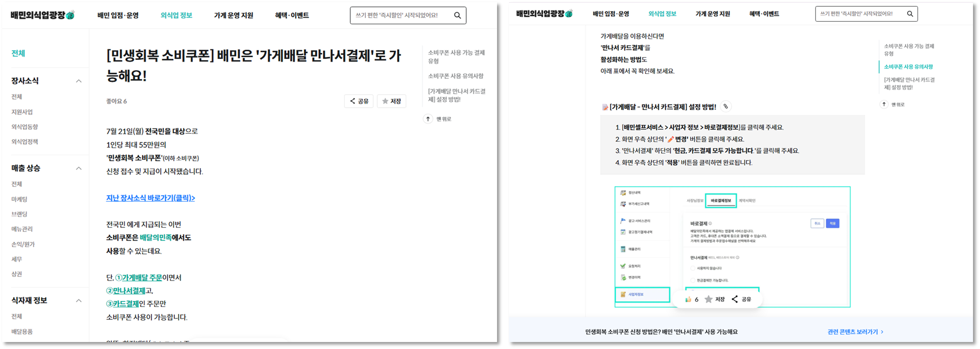The height and width of the screenshot is (349, 980).
Task: Jump to 소비쿠폰 사용 가능 결제 유형 in left window
Action: pyautogui.click(x=457, y=57)
